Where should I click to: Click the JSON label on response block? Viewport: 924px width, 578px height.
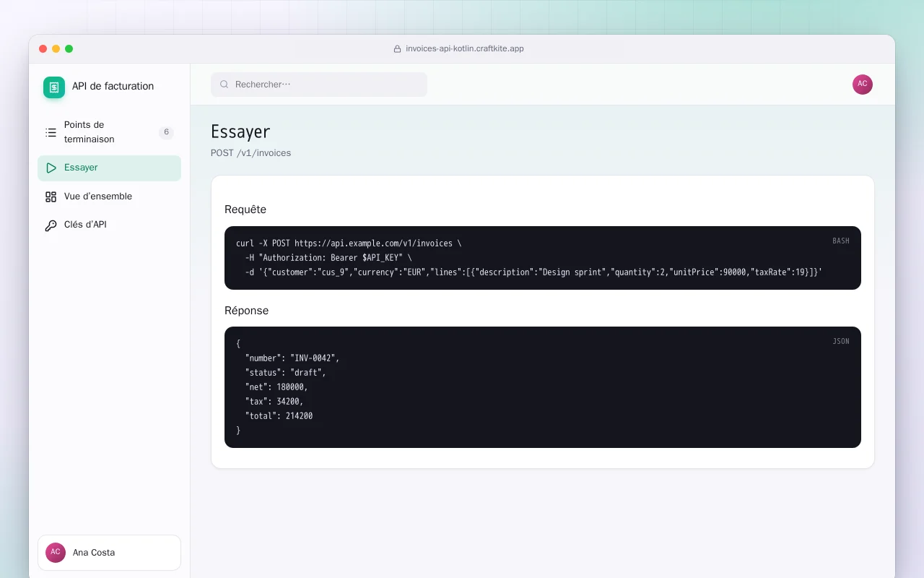(x=841, y=342)
